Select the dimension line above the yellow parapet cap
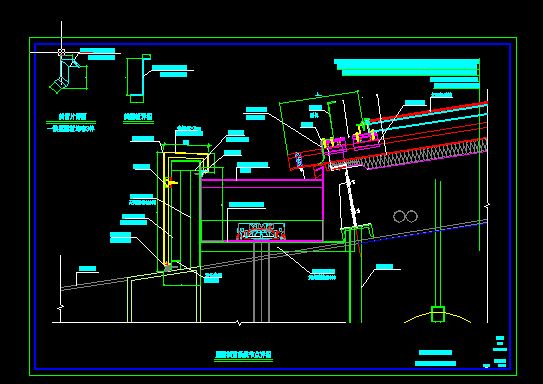 pyautogui.click(x=186, y=144)
